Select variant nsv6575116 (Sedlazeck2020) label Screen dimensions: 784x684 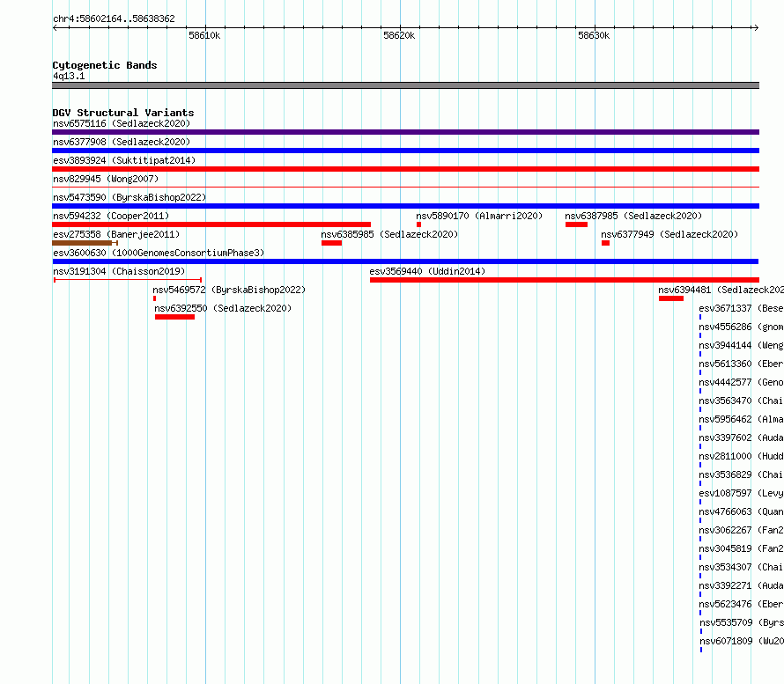tap(122, 123)
